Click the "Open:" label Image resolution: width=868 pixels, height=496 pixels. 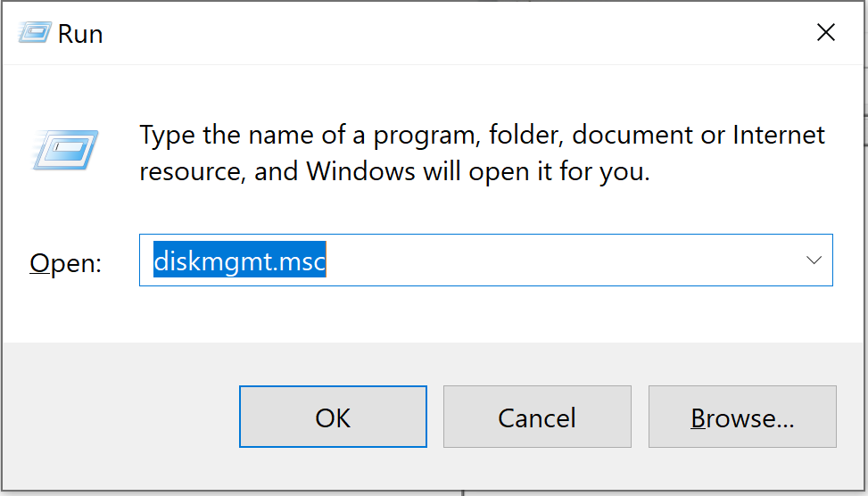click(66, 262)
